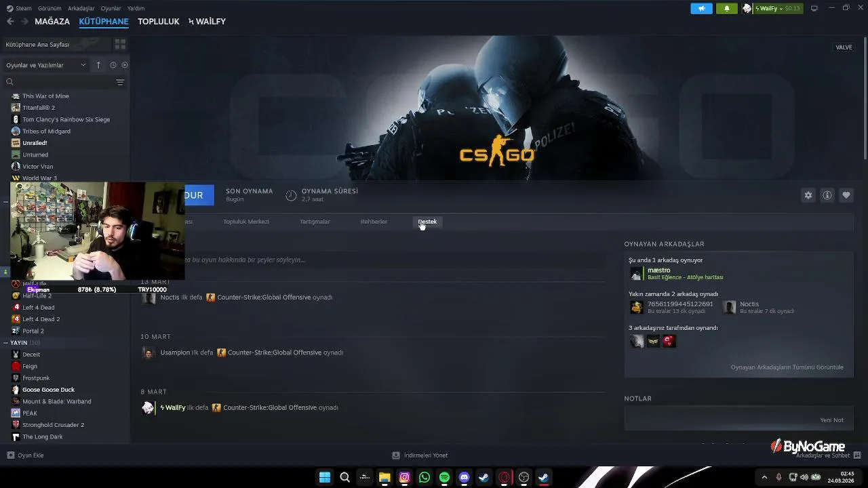
Task: Add game to favorites heart
Action: pos(846,195)
